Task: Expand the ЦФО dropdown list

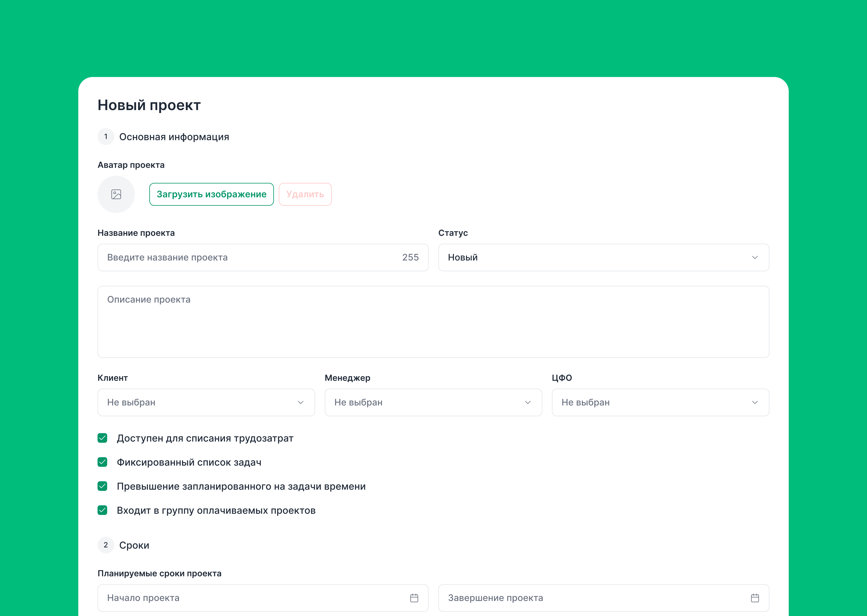Action: (x=660, y=402)
